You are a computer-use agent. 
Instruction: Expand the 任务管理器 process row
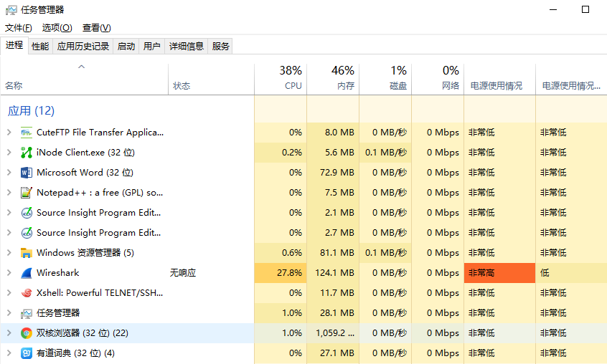(x=9, y=313)
